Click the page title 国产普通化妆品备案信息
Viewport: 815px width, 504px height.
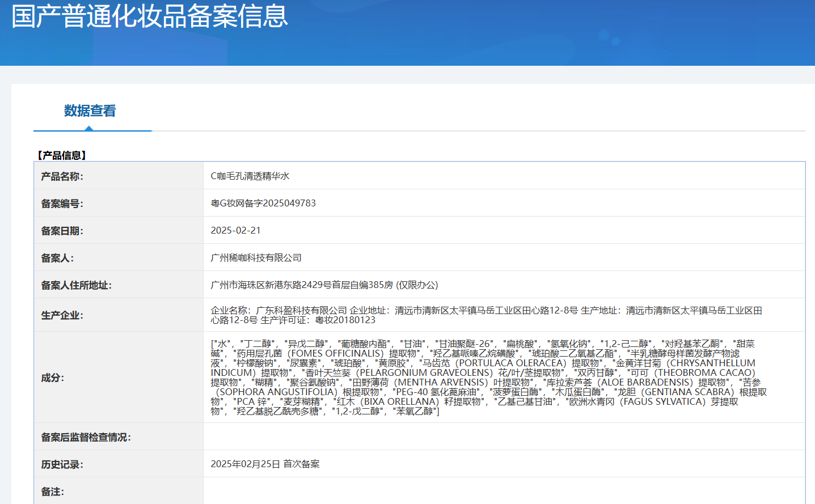coord(150,16)
